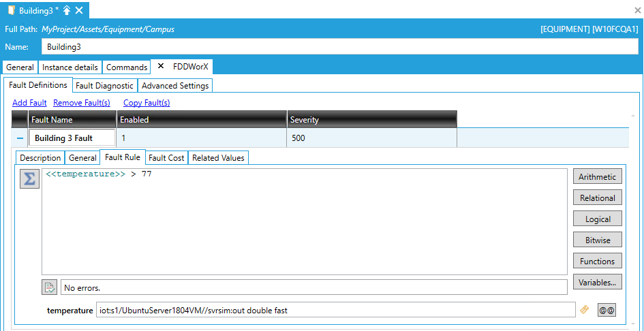Click the tag browser icon for temperature

pyautogui.click(x=584, y=310)
